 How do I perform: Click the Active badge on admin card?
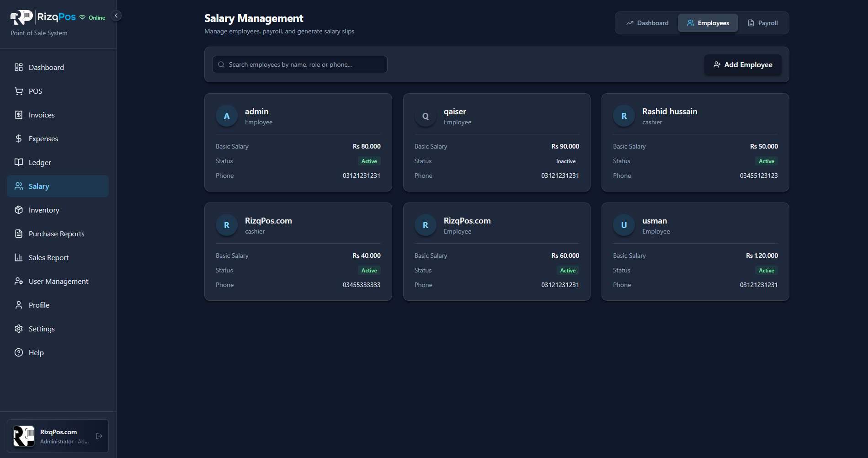(x=369, y=161)
